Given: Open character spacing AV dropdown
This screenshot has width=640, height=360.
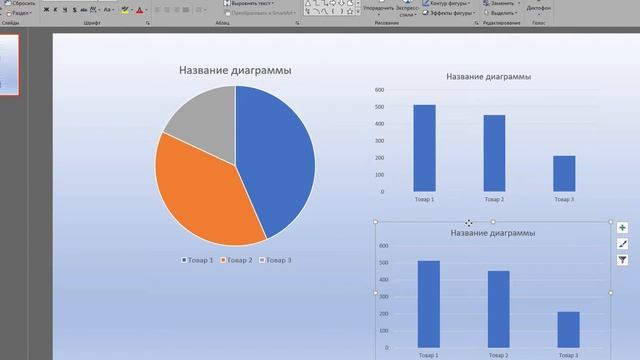Looking at the screenshot, I should (x=95, y=10).
